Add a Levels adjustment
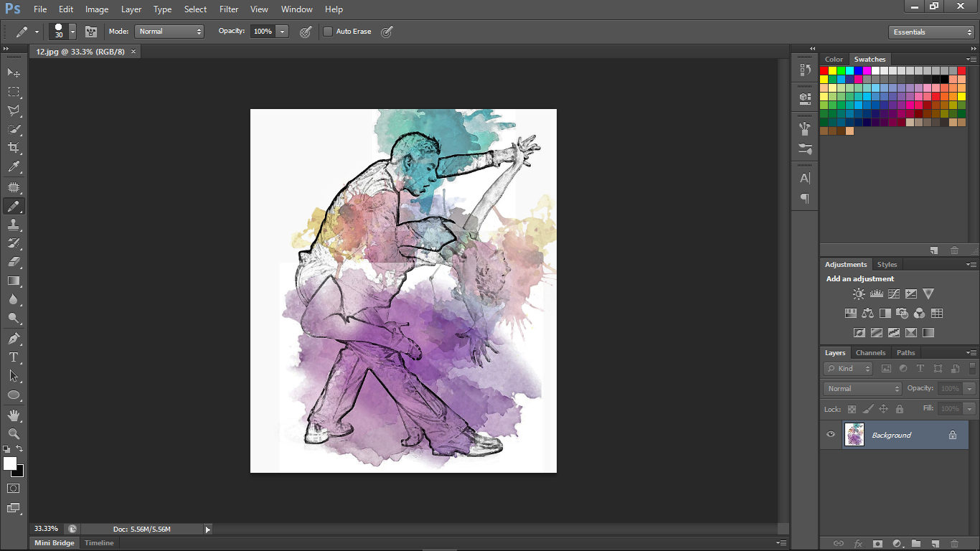Screen dimensions: 980x551 click(876, 293)
